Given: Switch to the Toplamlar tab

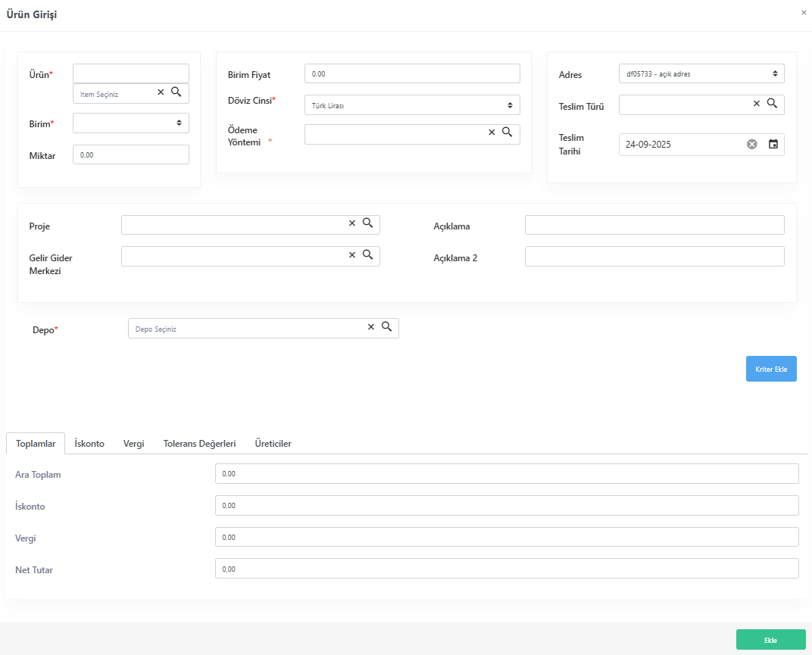Looking at the screenshot, I should [36, 444].
